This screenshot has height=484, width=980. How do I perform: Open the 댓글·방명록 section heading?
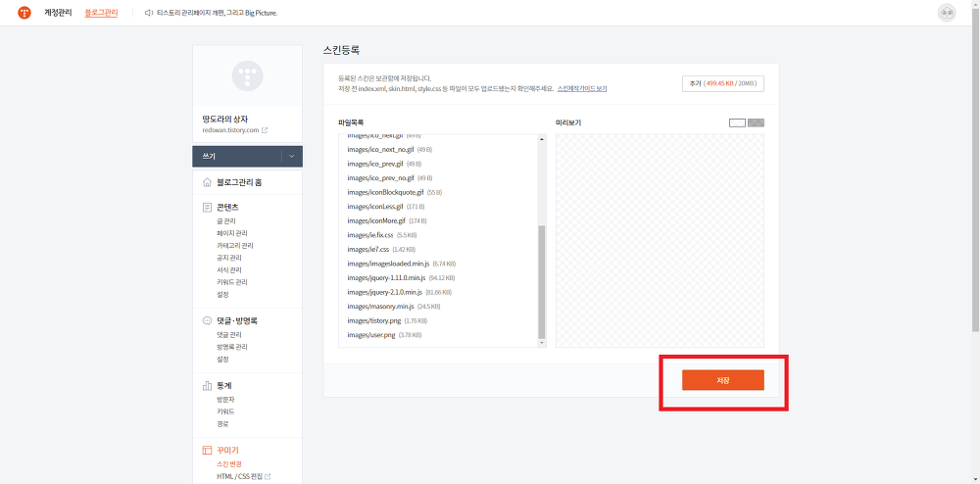point(237,321)
